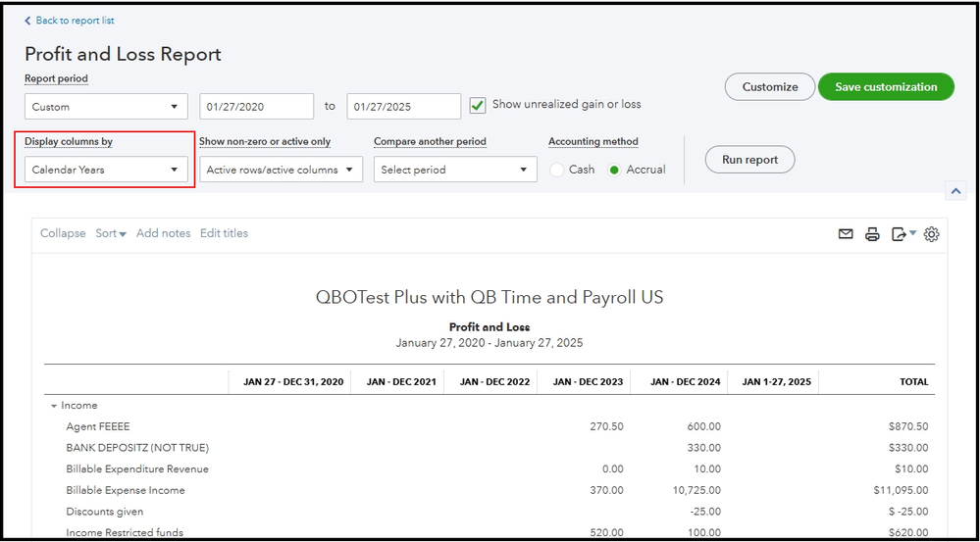Click the back arrow to report list

tap(27, 21)
